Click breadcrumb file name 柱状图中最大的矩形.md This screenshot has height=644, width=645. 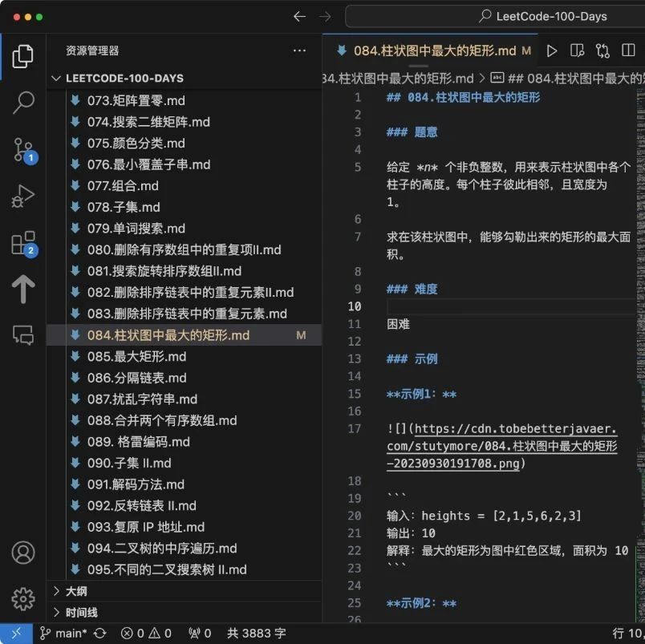click(x=398, y=78)
